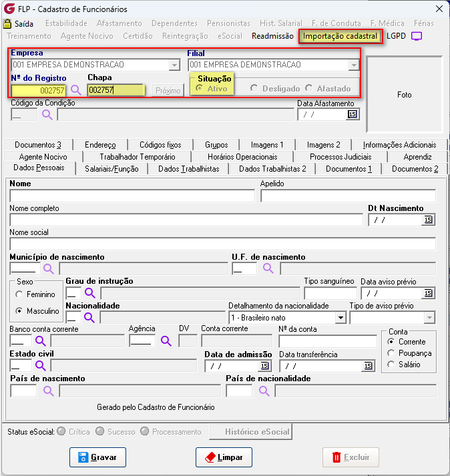450x476 pixels.
Task: Click the Chapa input field
Action: (116, 90)
